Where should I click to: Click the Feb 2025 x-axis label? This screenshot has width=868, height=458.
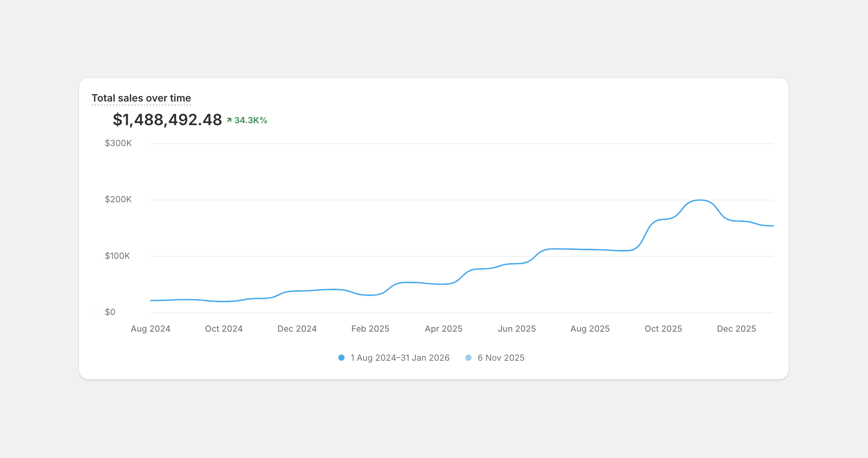[x=370, y=329]
